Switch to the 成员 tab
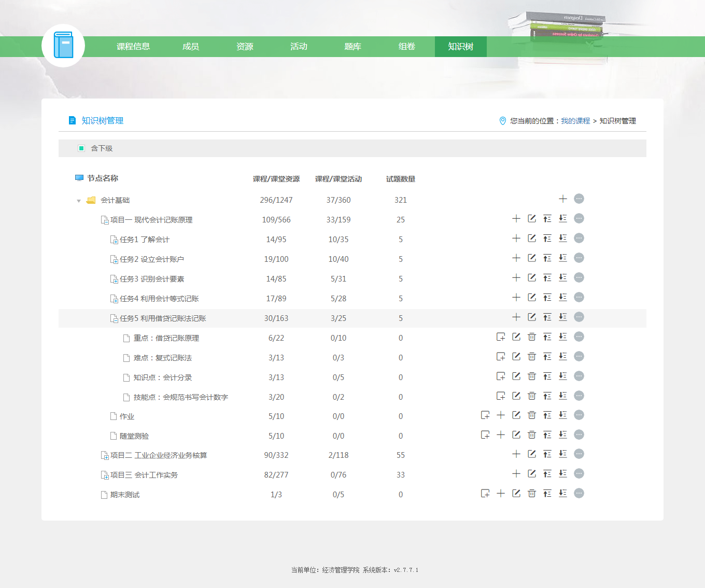The width and height of the screenshot is (705, 588). click(191, 47)
